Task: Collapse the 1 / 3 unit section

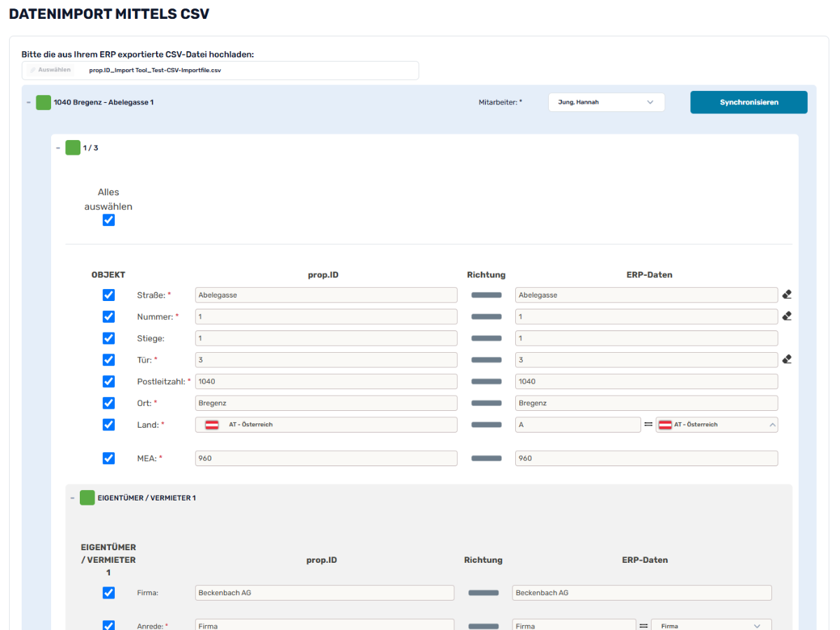Action: click(x=58, y=148)
